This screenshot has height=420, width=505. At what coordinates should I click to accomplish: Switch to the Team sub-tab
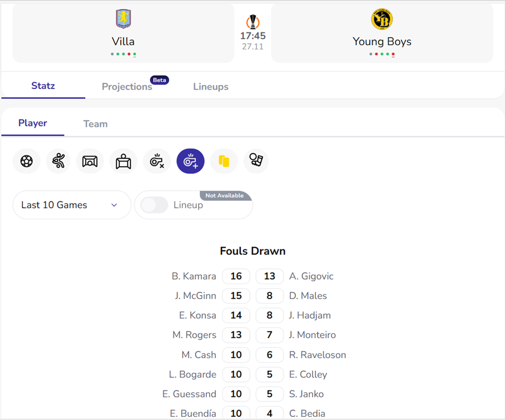[x=95, y=124]
